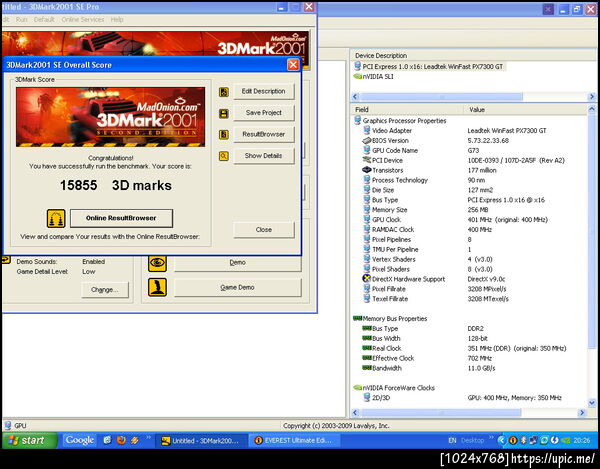Open the Online Services menu
This screenshot has width=600, height=469.
click(x=83, y=20)
